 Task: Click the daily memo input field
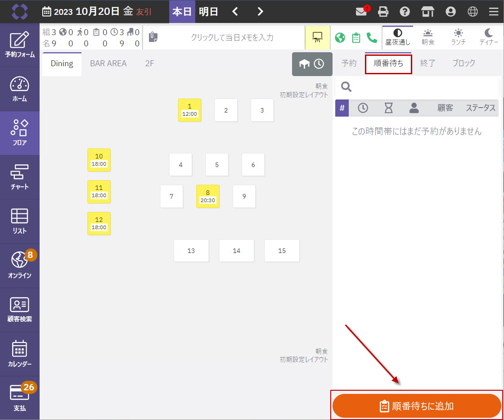232,37
